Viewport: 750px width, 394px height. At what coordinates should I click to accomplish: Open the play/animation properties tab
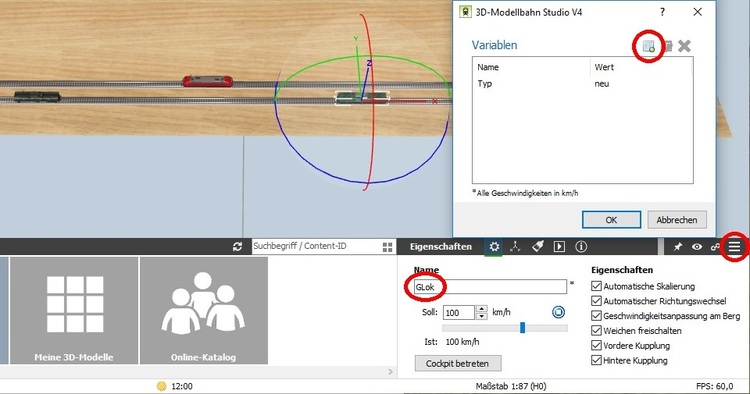point(559,247)
